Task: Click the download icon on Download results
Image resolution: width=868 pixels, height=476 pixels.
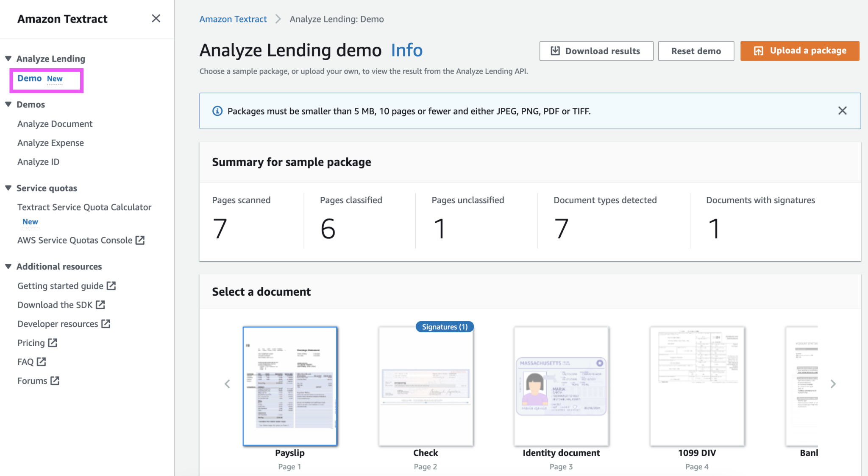Action: pos(555,50)
